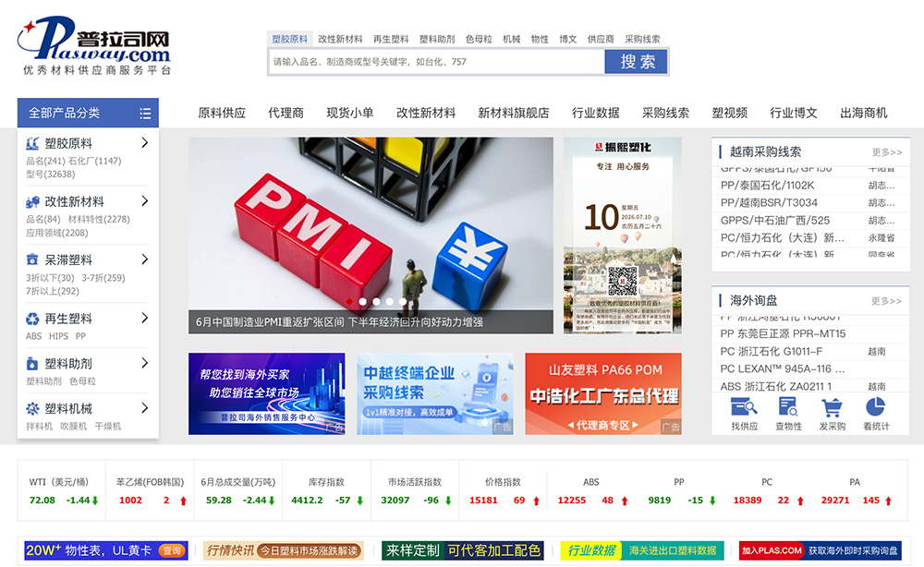Open the ABS 浙江石化 ZA0211 1 inquiry
This screenshot has height=567, width=924.
pyautogui.click(x=775, y=386)
